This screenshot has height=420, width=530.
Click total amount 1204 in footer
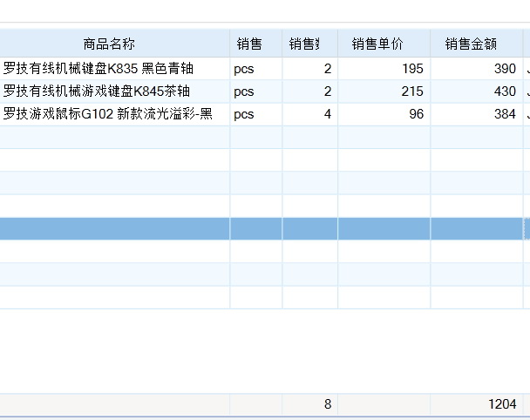(x=476, y=404)
